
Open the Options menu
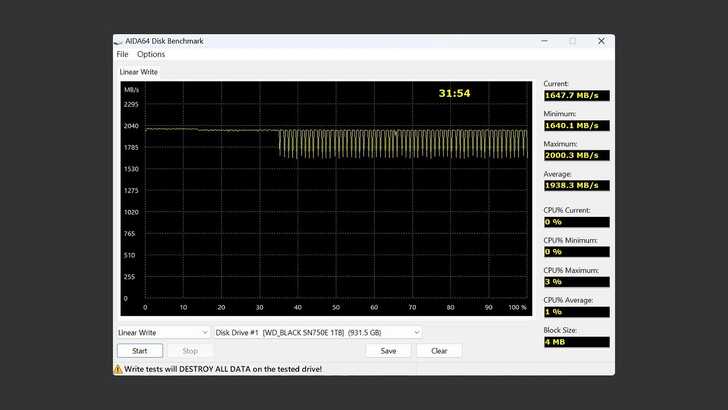[151, 55]
